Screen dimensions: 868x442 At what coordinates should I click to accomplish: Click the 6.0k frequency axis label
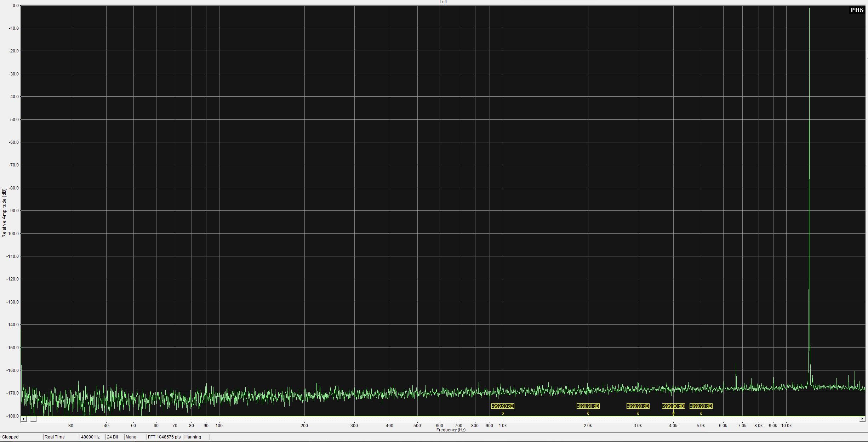point(723,426)
